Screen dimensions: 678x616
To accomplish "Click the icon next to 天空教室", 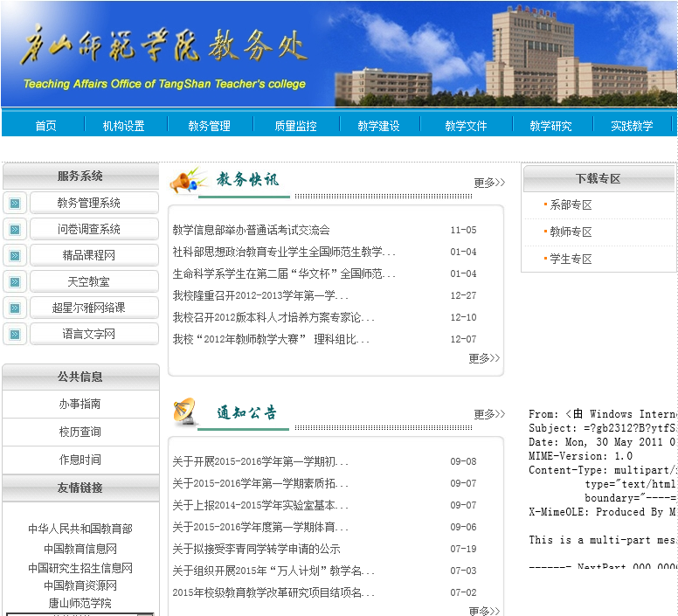I will pos(15,282).
